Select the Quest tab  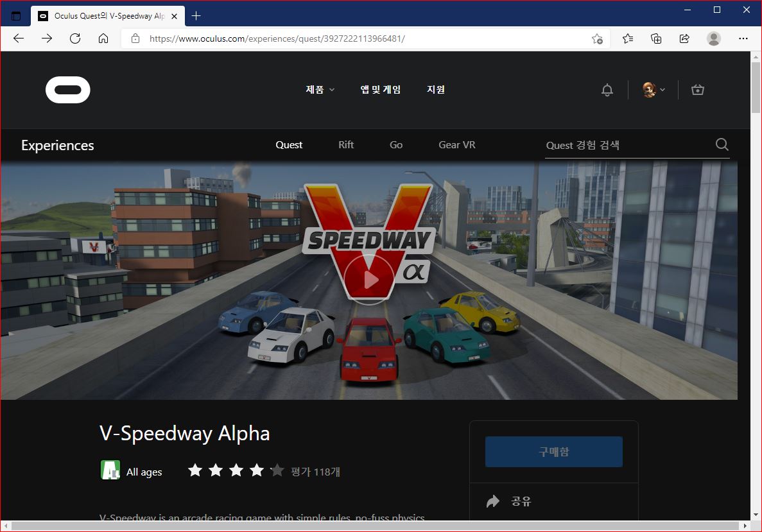[289, 145]
